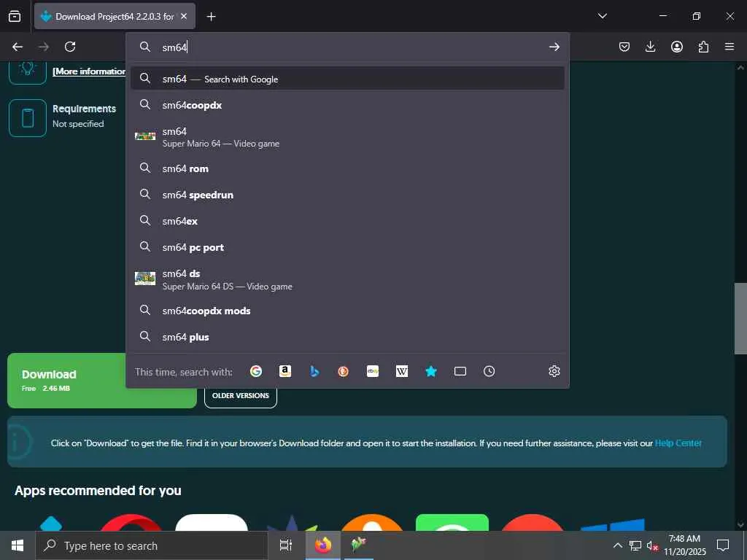Image resolution: width=747 pixels, height=560 pixels.
Task: Open the notification center icon
Action: 723,545
